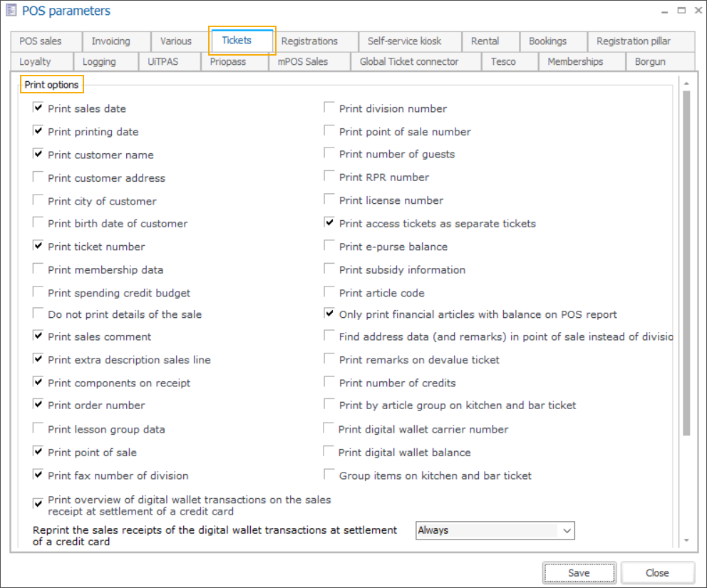The width and height of the screenshot is (707, 588).
Task: Maximize the POS parameters window
Action: (681, 11)
